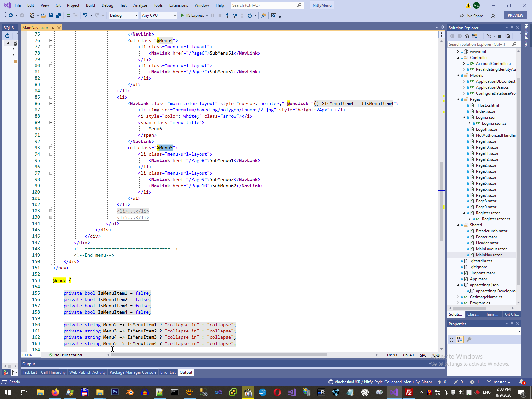Start debugging with the green IIS Express play icon
The width and height of the screenshot is (532, 399).
pos(182,15)
